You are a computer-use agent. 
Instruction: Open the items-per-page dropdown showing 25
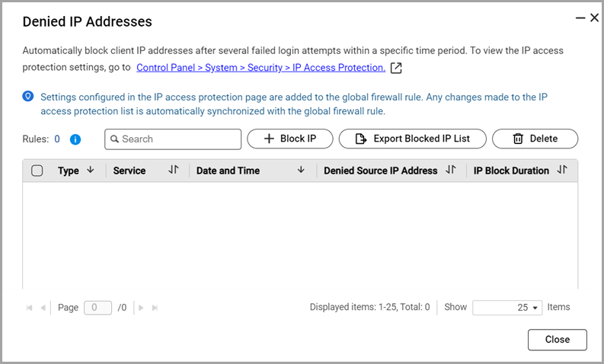tap(507, 308)
